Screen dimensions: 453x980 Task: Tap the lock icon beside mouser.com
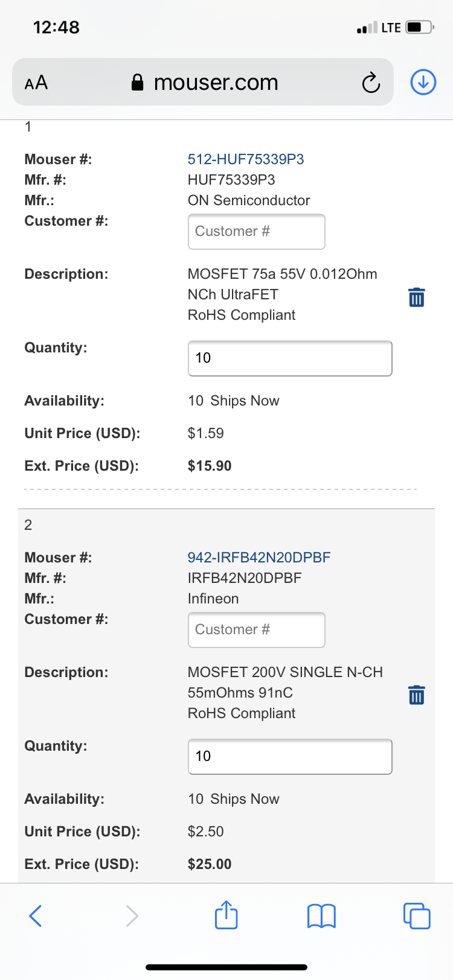[x=138, y=83]
